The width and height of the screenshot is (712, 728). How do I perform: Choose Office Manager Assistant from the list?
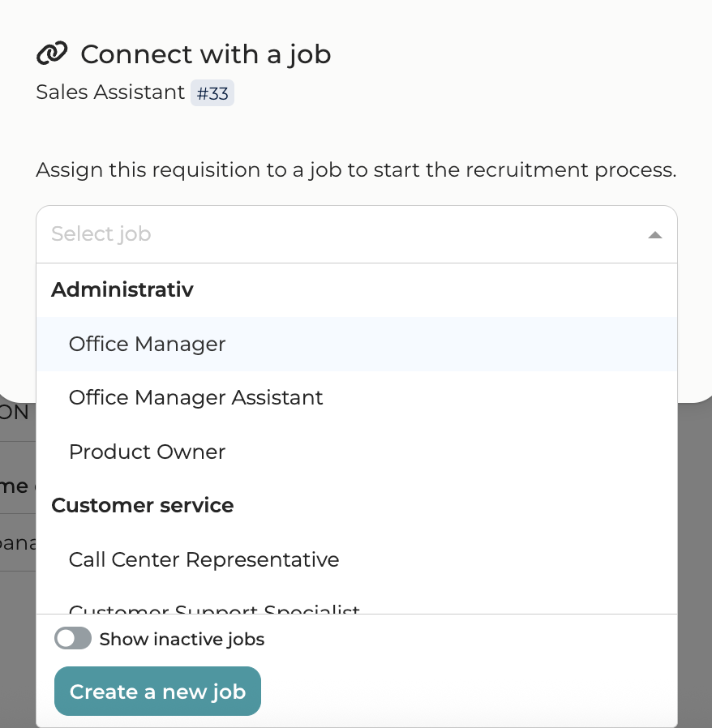(195, 397)
